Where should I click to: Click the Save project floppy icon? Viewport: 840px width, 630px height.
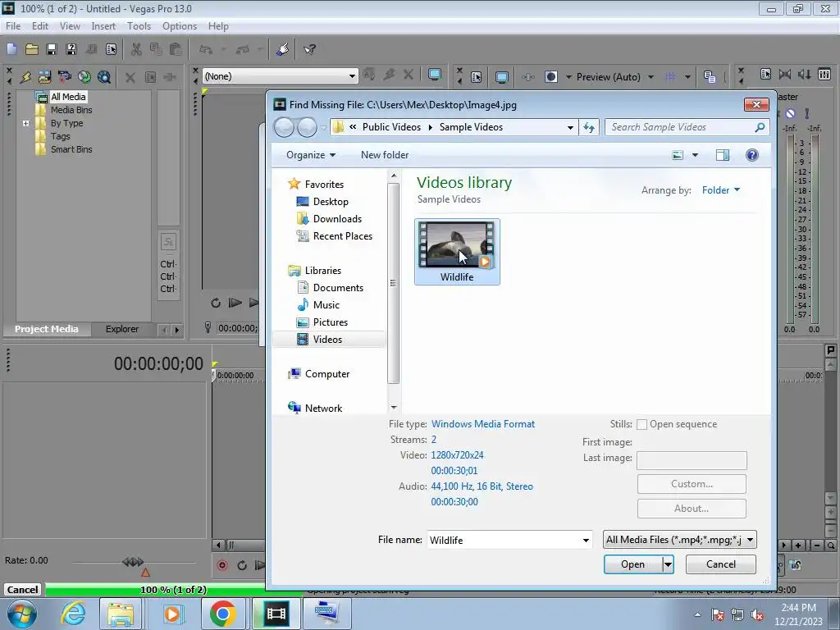coord(52,49)
